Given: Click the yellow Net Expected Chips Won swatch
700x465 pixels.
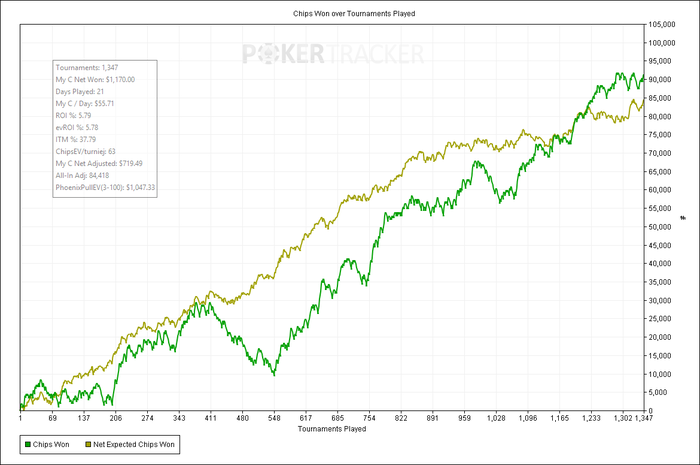Looking at the screenshot, I should 88,444.
